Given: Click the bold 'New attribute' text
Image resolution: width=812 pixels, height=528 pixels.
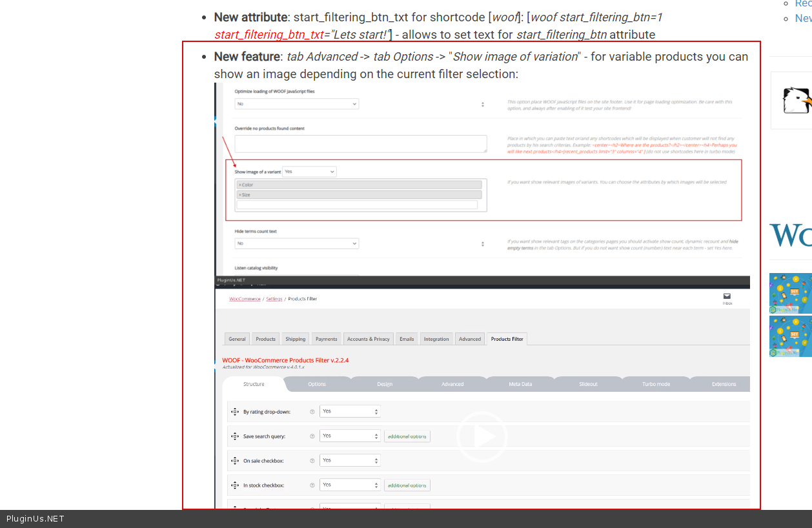Looking at the screenshot, I should (250, 17).
